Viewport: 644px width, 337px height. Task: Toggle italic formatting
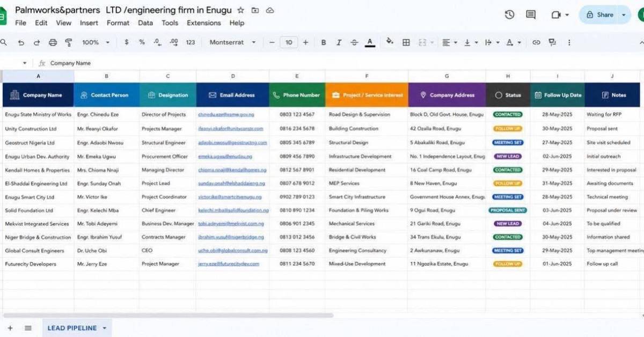click(339, 42)
